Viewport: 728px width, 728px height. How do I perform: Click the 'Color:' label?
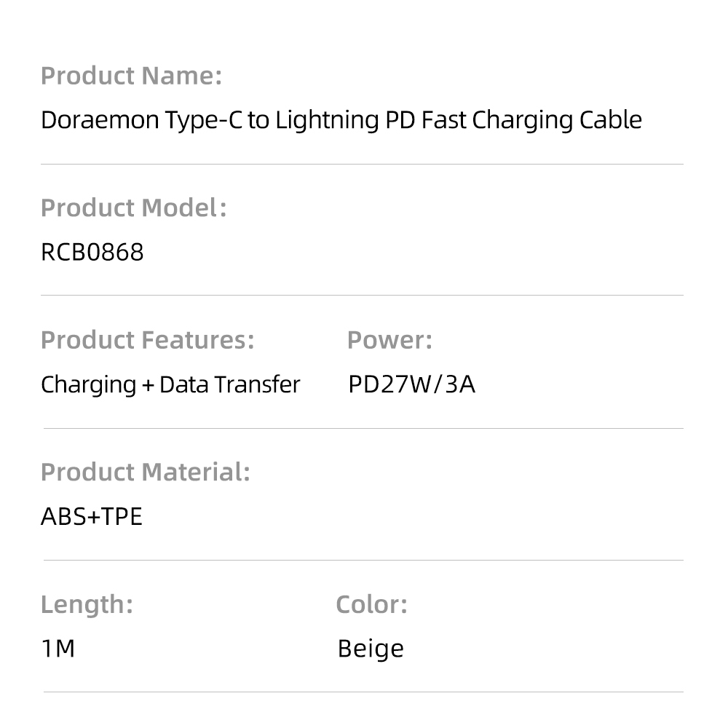pos(371,604)
